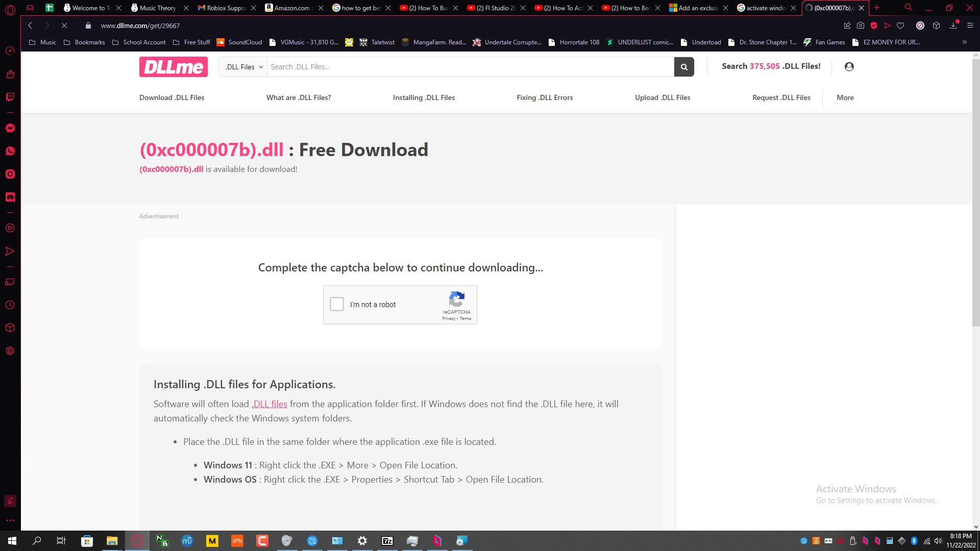Open Fixing .DLL Errors menu item

[x=545, y=97]
